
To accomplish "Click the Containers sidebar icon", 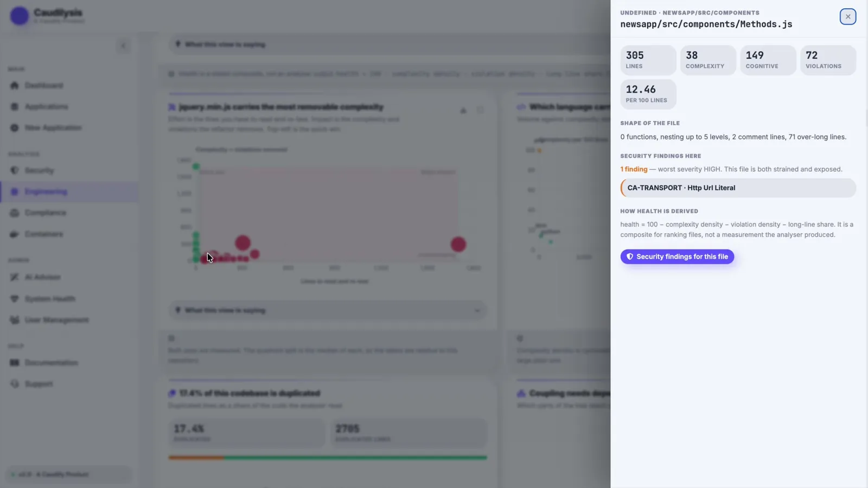I will pos(15,234).
